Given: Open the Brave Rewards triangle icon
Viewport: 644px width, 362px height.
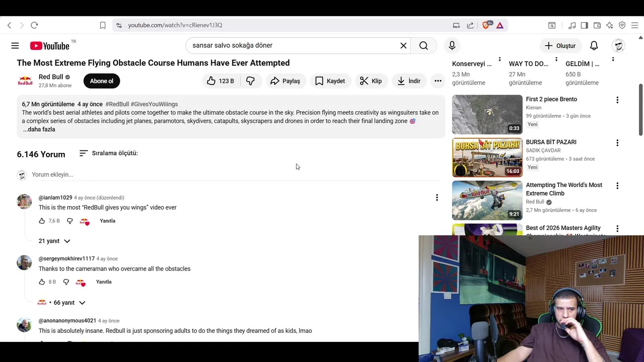Looking at the screenshot, I should [500, 25].
